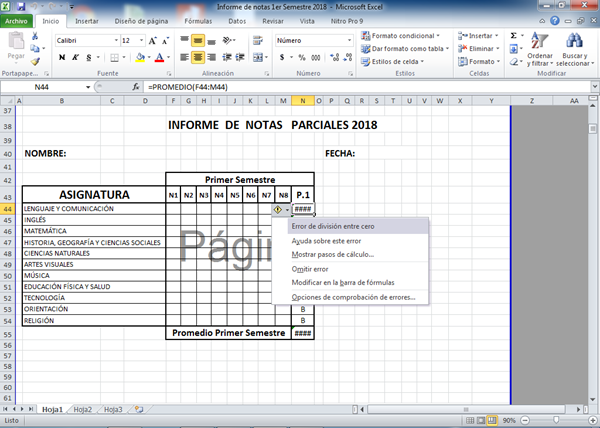Click the Format Painter brush icon

pos(37,61)
